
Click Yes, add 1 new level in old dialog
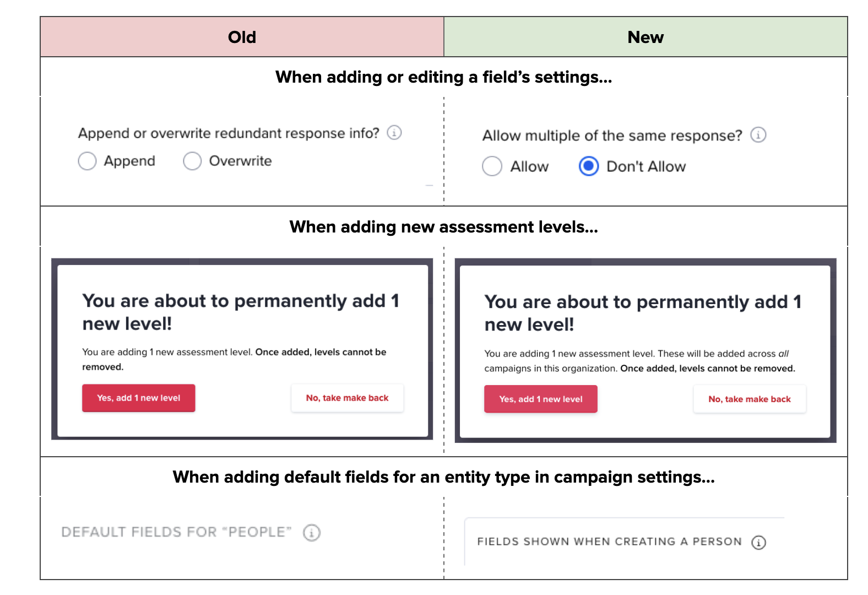pos(139,398)
